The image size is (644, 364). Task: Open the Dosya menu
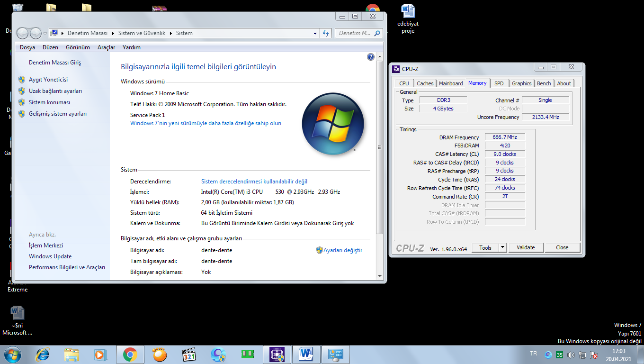[x=27, y=47]
